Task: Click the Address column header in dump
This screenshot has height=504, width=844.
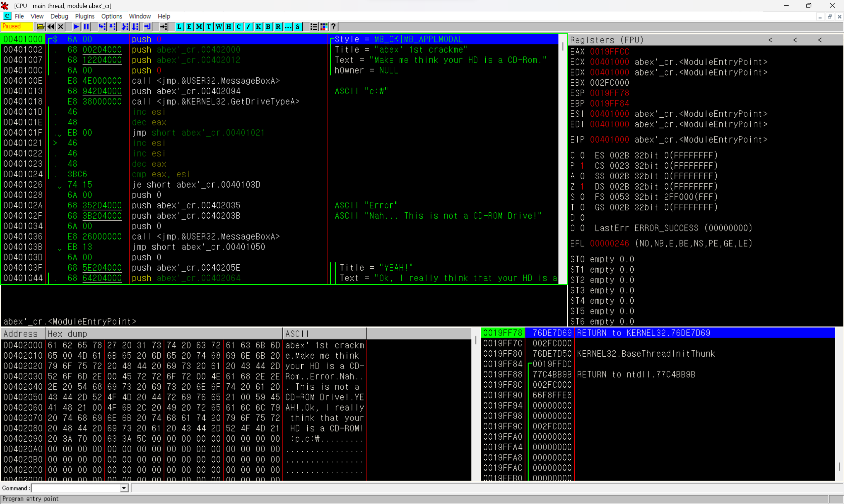Action: [23, 334]
